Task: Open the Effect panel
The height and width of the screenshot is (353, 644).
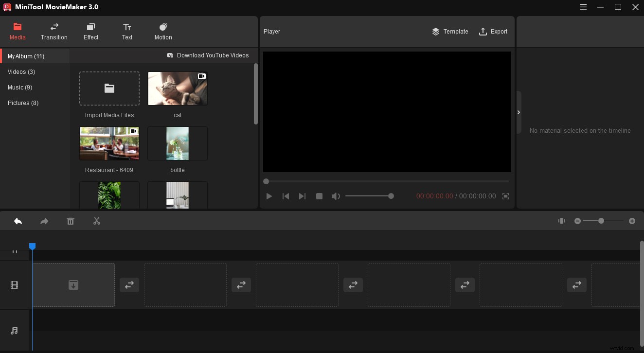Action: (90, 31)
